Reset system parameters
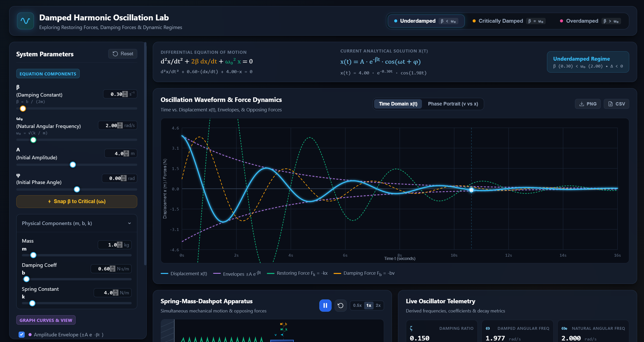Image resolution: width=644 pixels, height=342 pixels. pyautogui.click(x=123, y=54)
